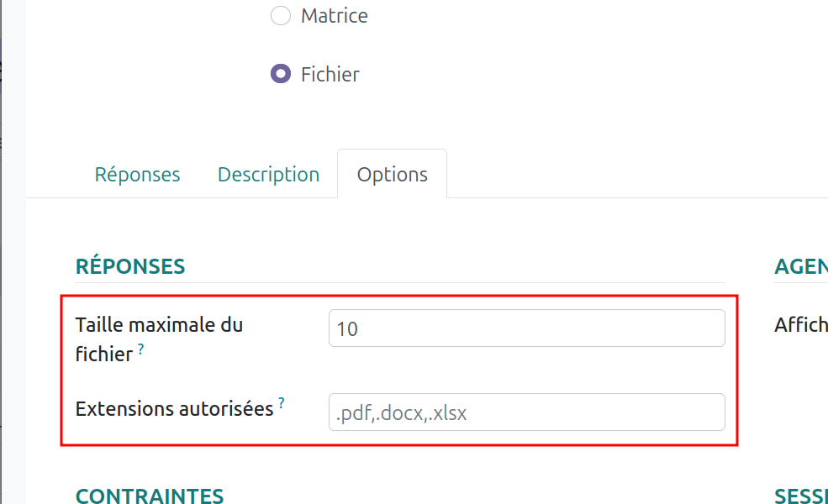Viewport: 828px width, 504px height.
Task: Focus the Taille maximale du fichier input
Action: coord(526,328)
